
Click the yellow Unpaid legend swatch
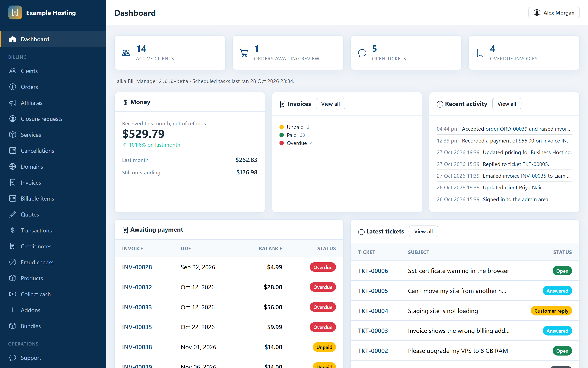pyautogui.click(x=282, y=127)
